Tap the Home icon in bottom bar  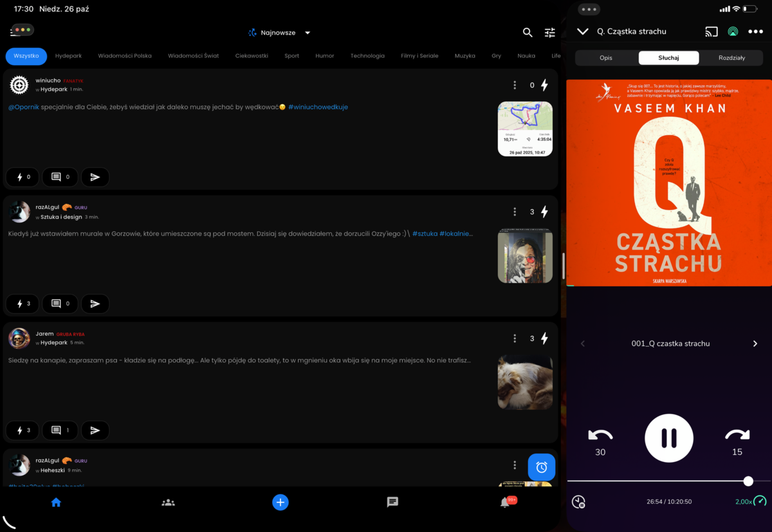[56, 502]
